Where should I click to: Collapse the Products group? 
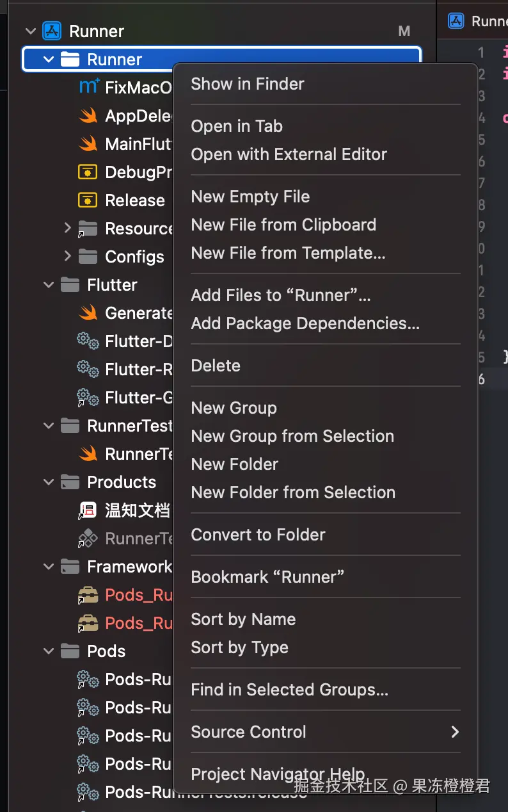49,482
